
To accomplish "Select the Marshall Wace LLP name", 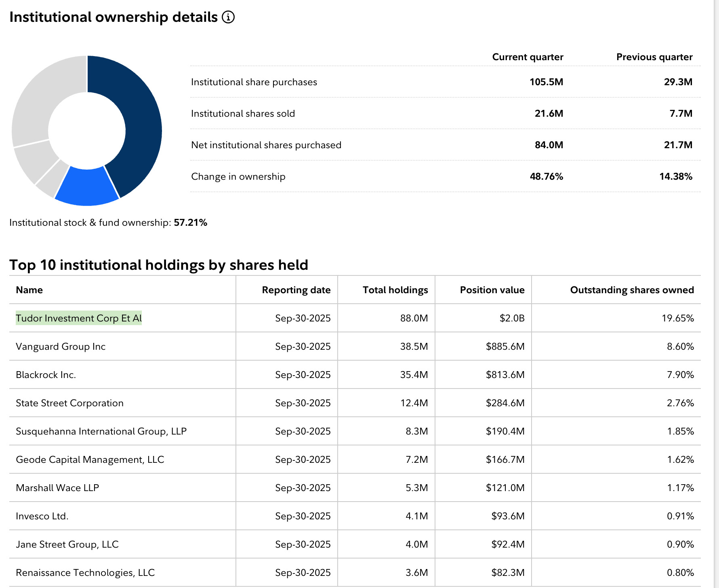I will (57, 488).
